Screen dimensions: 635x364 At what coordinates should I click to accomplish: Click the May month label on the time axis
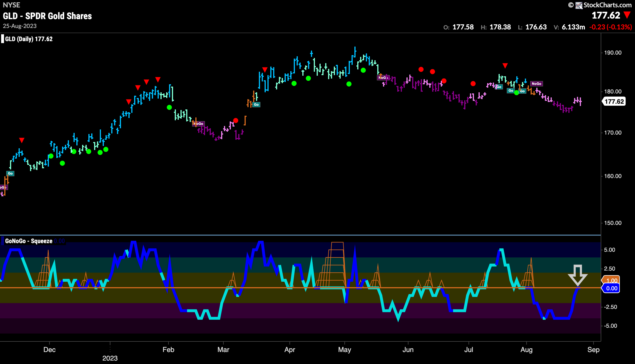[x=345, y=350]
